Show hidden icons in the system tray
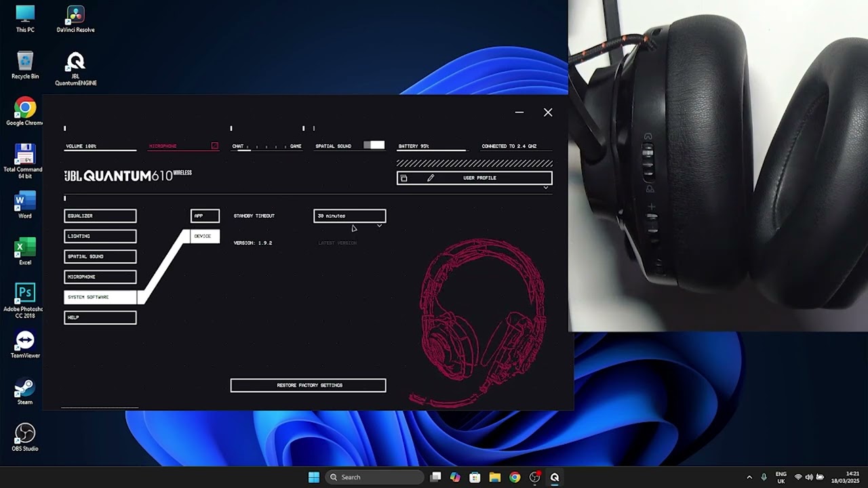The image size is (868, 488). (749, 477)
